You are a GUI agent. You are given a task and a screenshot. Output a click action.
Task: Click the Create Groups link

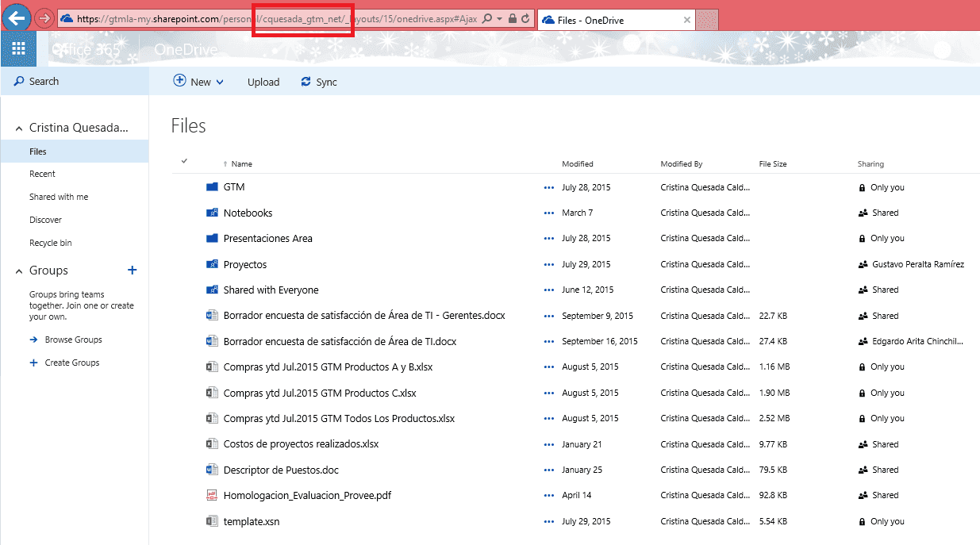[72, 363]
